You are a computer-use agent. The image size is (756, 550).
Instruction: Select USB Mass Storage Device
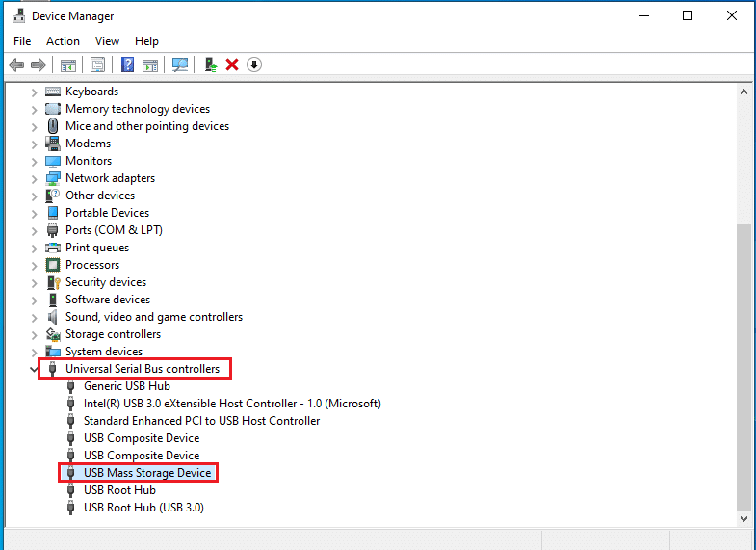147,473
